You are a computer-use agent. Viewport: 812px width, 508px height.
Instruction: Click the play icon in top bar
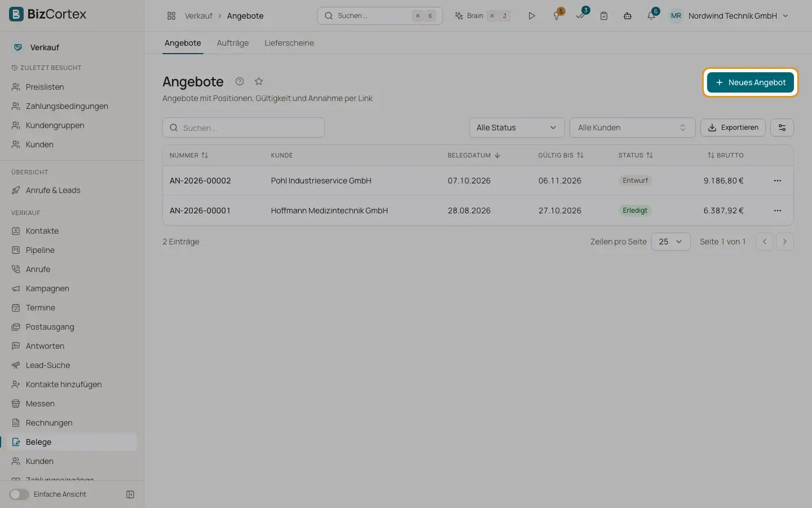pos(531,16)
